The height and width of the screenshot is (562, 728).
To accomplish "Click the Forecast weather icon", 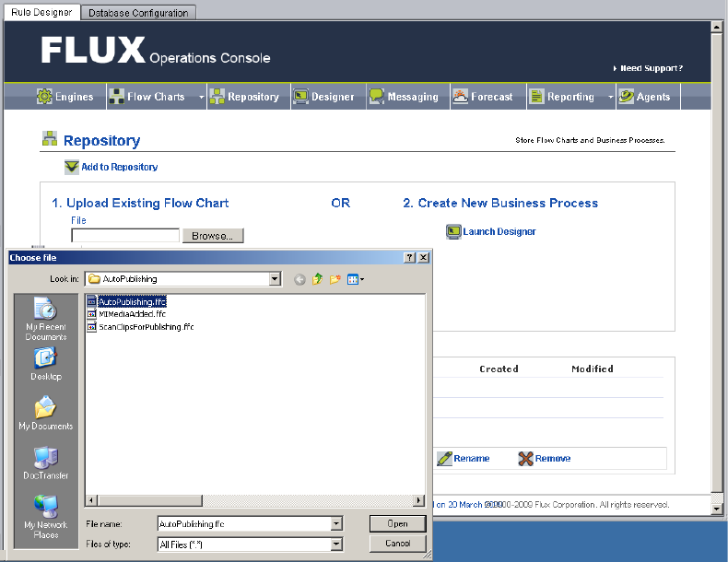I will point(460,97).
